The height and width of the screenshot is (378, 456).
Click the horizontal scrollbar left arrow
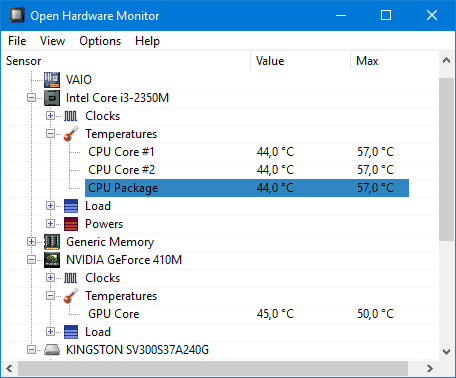[9, 368]
